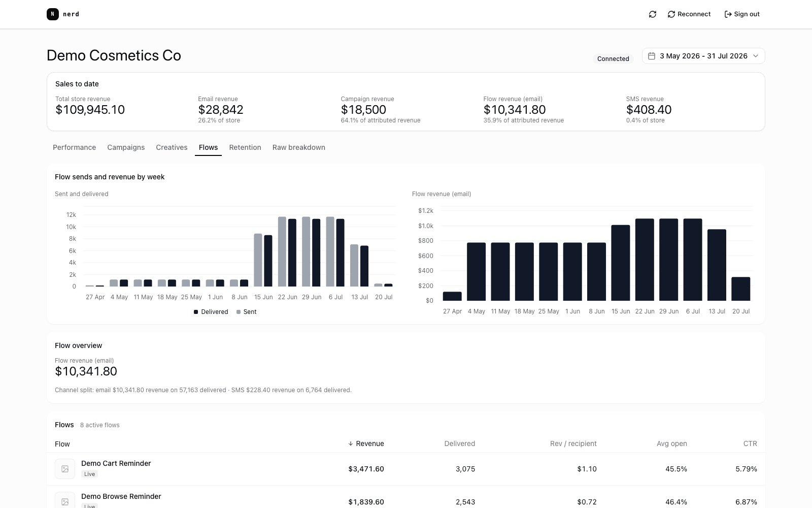812x508 pixels.
Task: Click the $3,471.60 revenue value
Action: coord(366,469)
